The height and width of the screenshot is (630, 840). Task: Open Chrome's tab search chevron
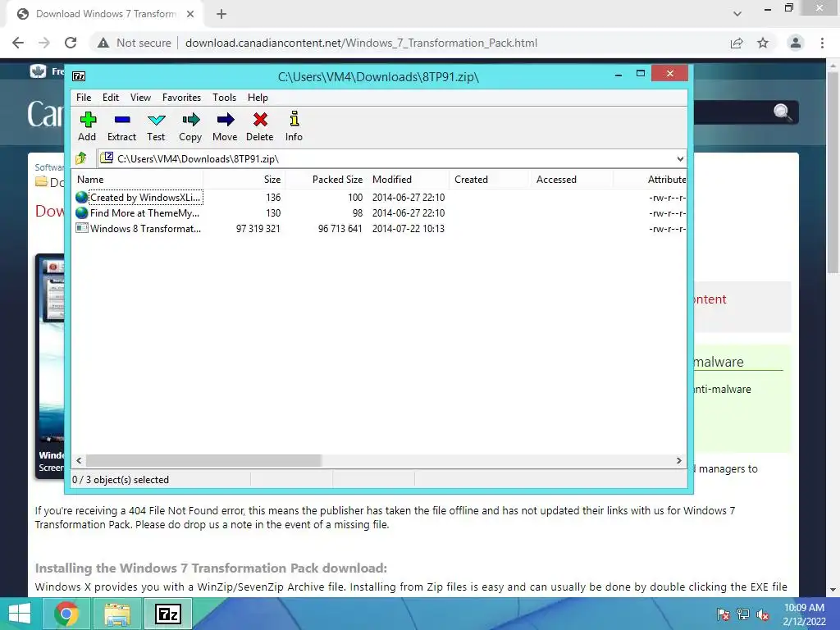[x=737, y=14]
